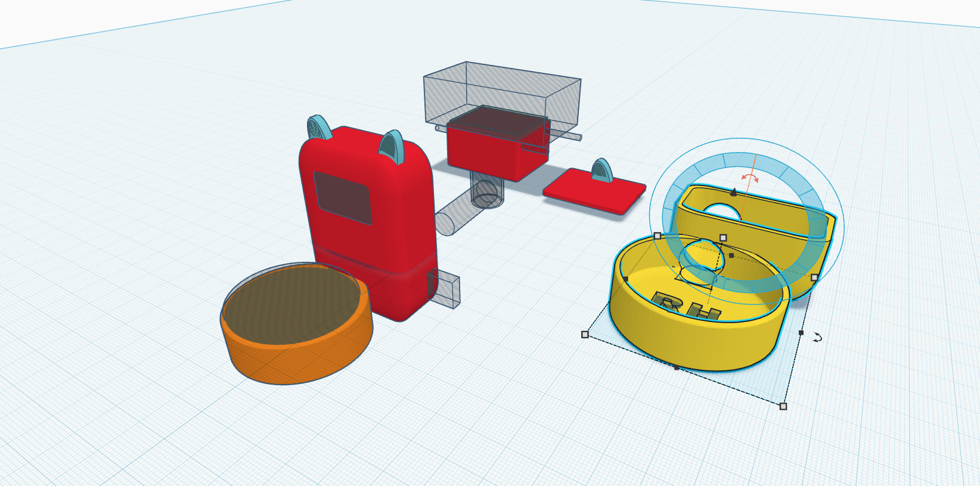Select the black cone lift handle
Image resolution: width=980 pixels, height=486 pixels.
tap(733, 192)
